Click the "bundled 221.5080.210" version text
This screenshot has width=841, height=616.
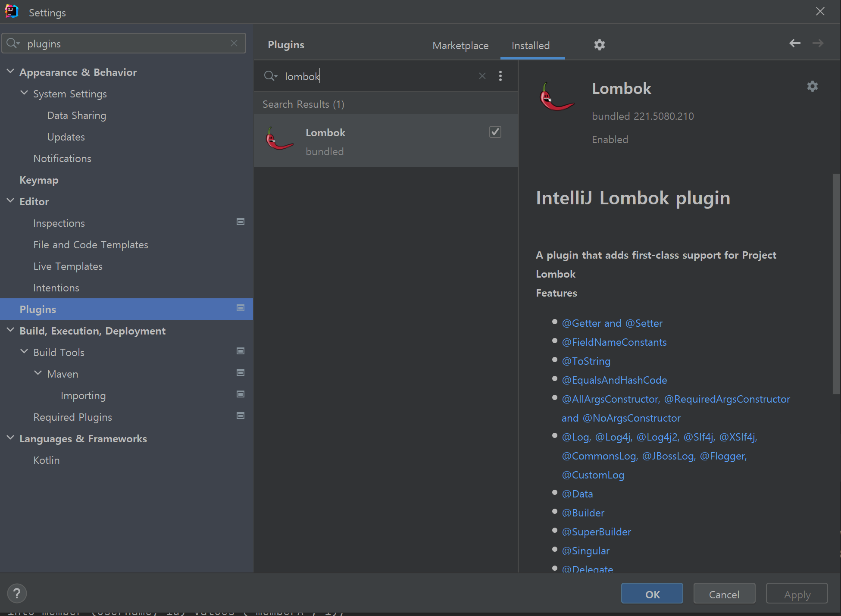643,116
